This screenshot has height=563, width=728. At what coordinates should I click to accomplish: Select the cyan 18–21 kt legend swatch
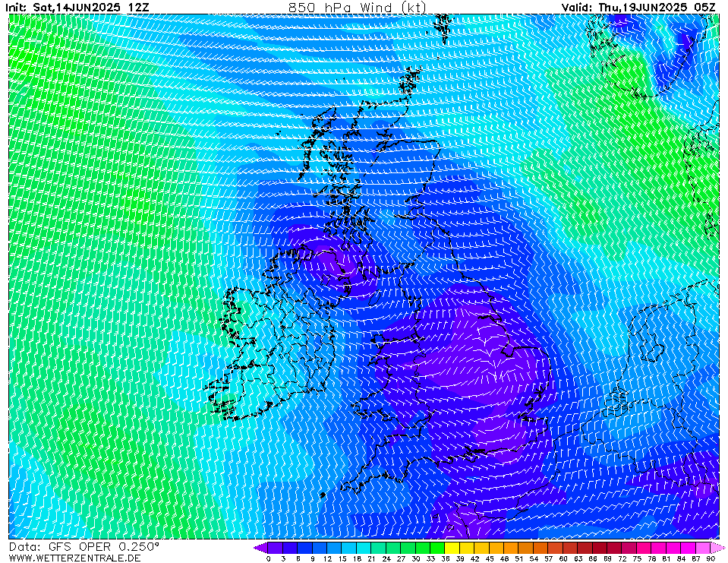[364, 548]
